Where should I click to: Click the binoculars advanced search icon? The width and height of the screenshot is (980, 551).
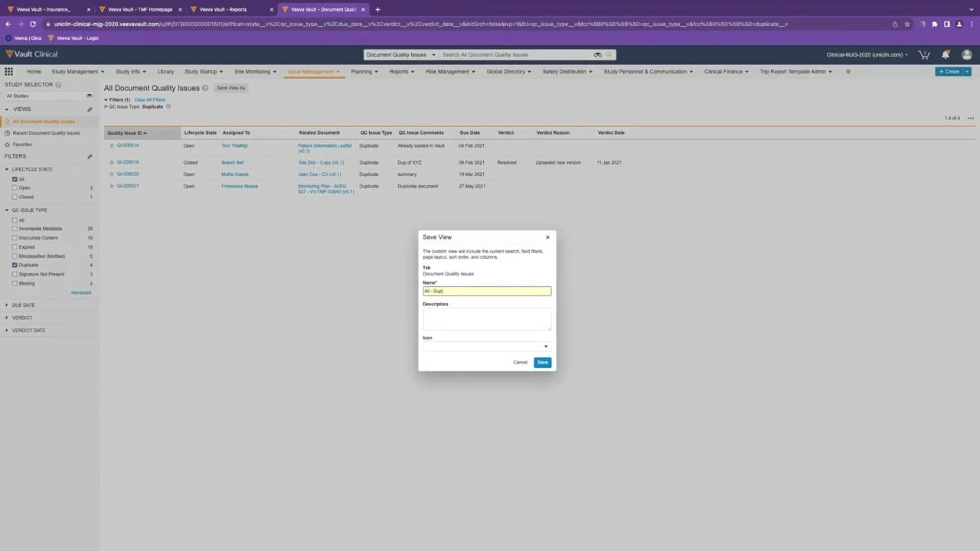598,55
